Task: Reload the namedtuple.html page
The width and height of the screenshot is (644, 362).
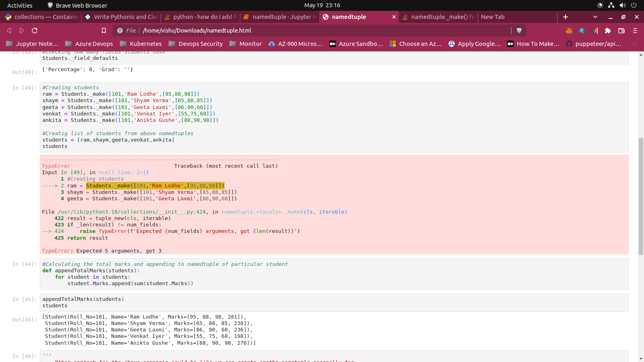Action: click(35, 31)
